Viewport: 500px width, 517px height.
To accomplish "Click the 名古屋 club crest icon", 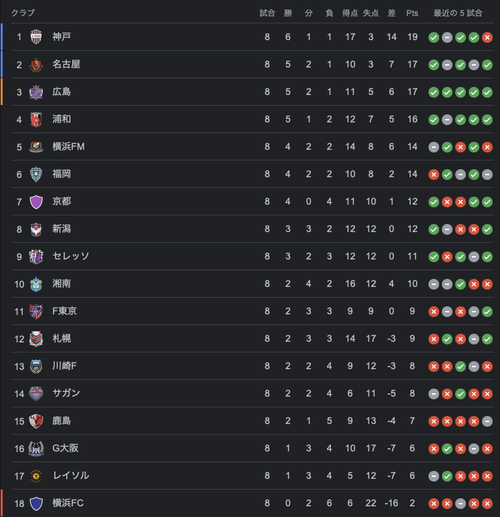I will pos(36,64).
